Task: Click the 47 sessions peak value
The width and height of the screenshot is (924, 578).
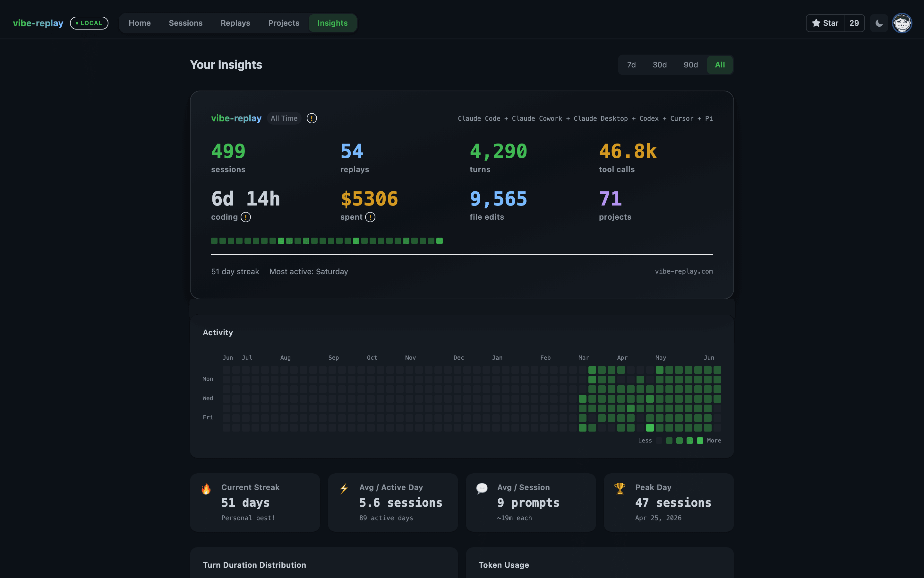Action: click(673, 503)
